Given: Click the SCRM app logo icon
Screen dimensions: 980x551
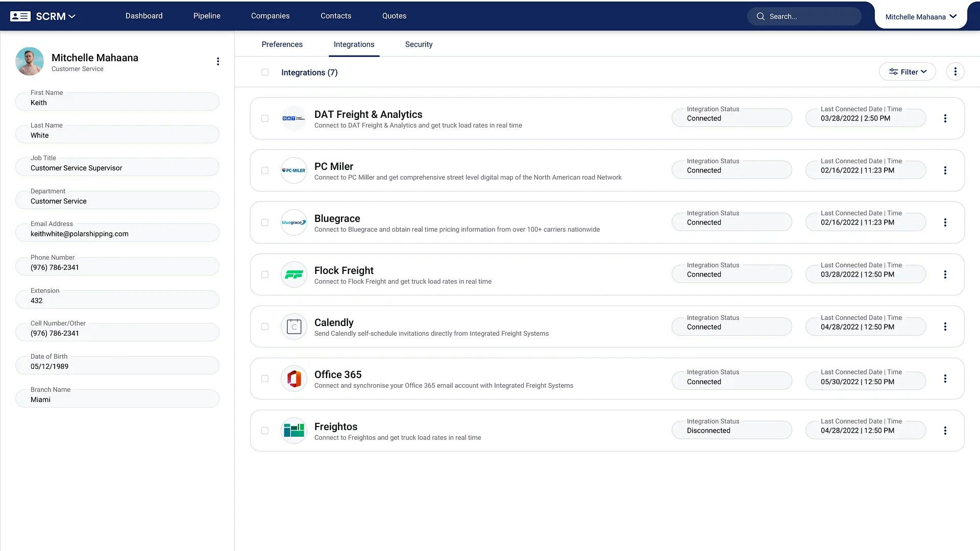Looking at the screenshot, I should coord(20,16).
